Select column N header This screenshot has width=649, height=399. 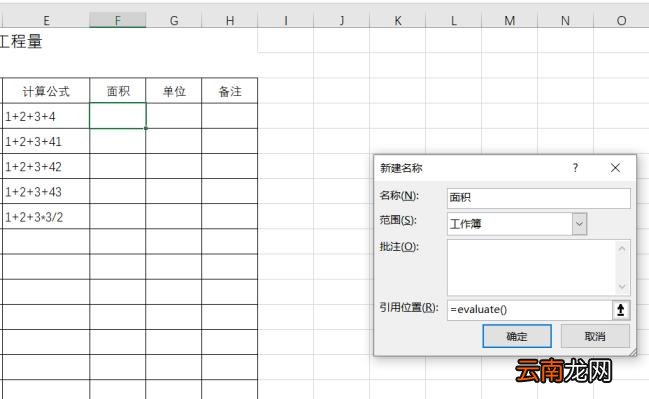tap(565, 20)
